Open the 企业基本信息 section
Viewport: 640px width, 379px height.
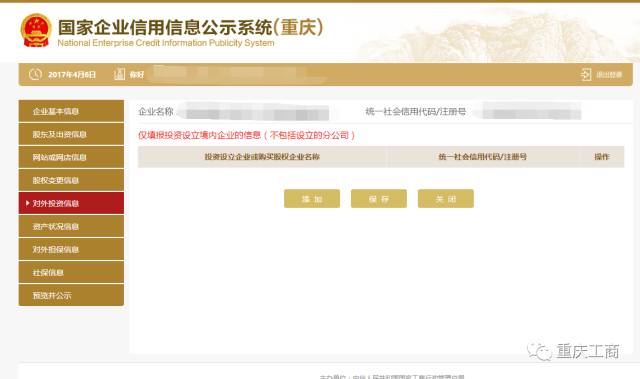(71, 111)
